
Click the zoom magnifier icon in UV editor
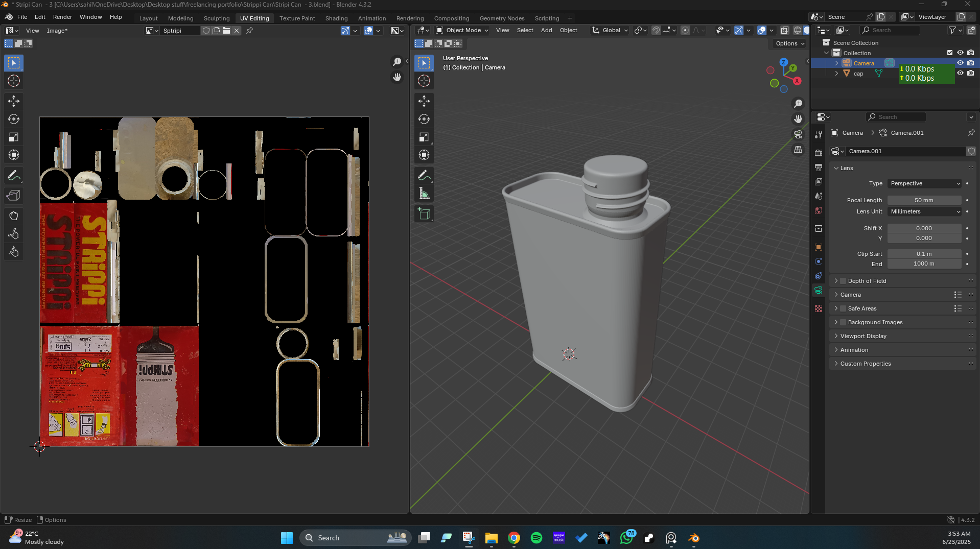click(397, 62)
